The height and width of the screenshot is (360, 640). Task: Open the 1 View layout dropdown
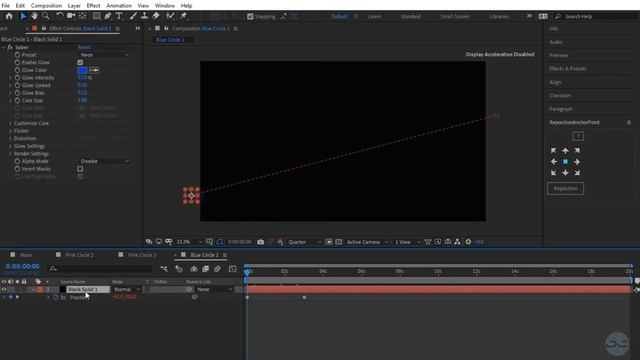click(x=407, y=242)
